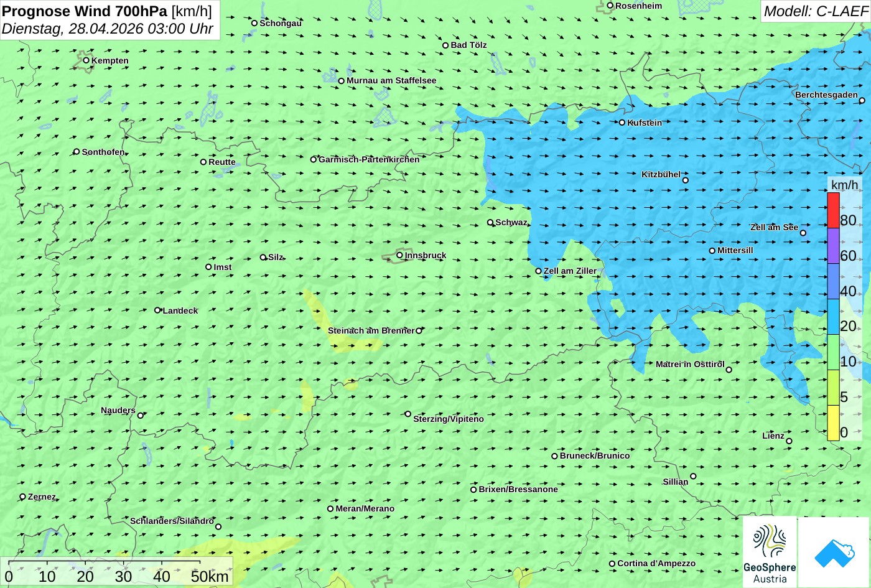Click the 'Murnau am Staffelsee' label
The width and height of the screenshot is (871, 588).
[391, 80]
